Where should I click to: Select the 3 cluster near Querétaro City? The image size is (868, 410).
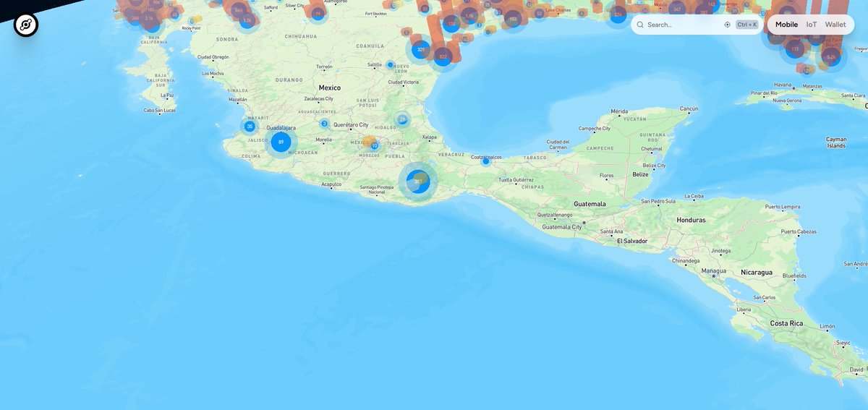[x=324, y=124]
